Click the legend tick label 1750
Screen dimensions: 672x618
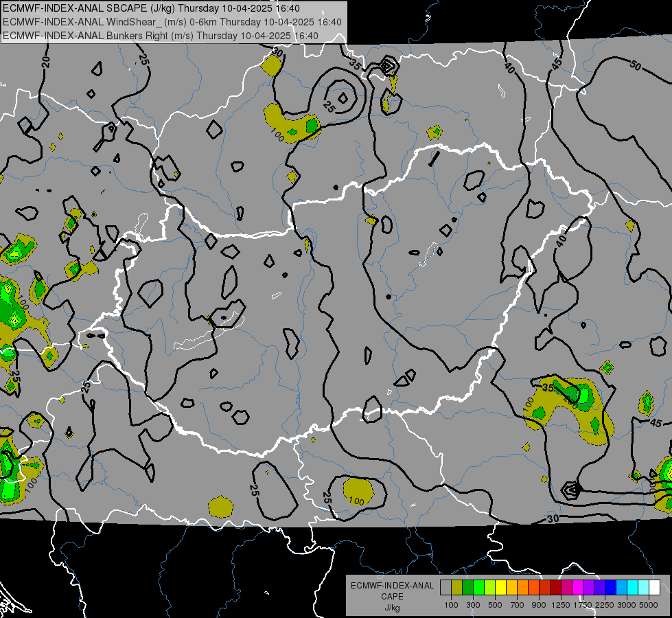pyautogui.click(x=583, y=605)
